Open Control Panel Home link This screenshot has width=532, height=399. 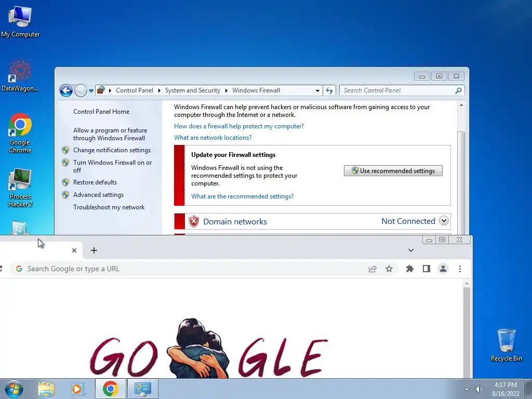coord(101,112)
